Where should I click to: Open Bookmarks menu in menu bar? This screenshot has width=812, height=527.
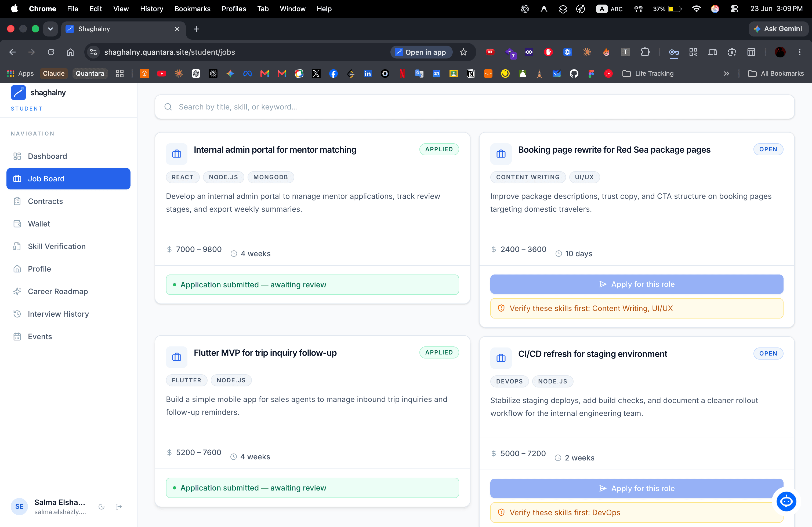(x=193, y=9)
